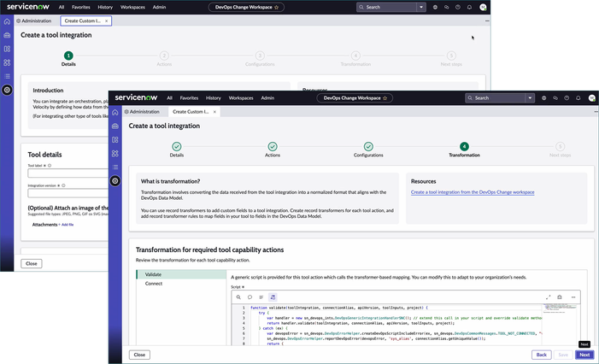
Task: Click the save icon in script editor toolbar
Action: [x=560, y=297]
